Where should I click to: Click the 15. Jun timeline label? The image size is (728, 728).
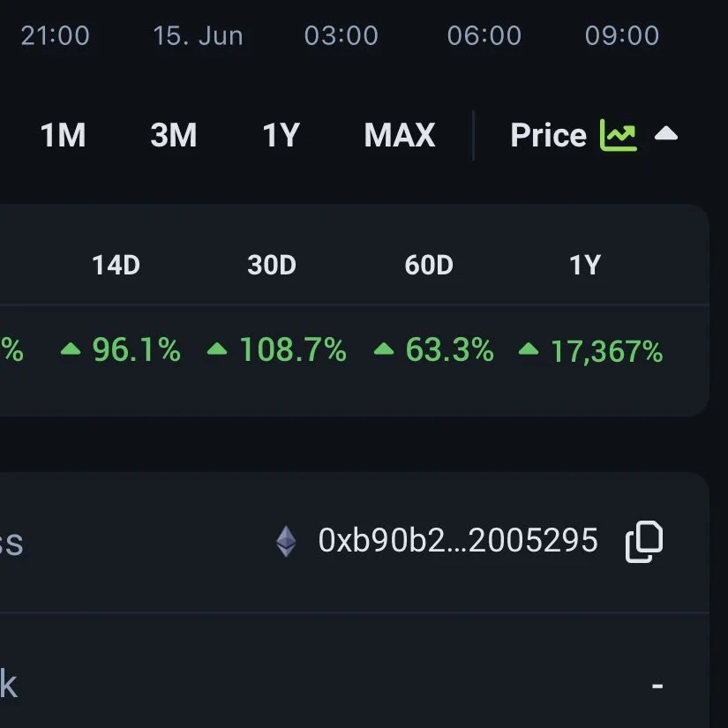pos(199,36)
